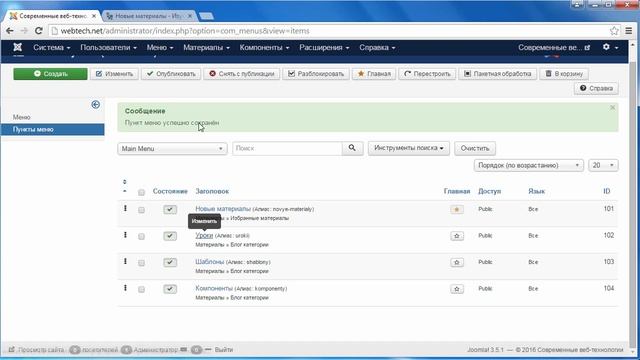Go back in browser history
The height and width of the screenshot is (360, 640).
click(10, 31)
